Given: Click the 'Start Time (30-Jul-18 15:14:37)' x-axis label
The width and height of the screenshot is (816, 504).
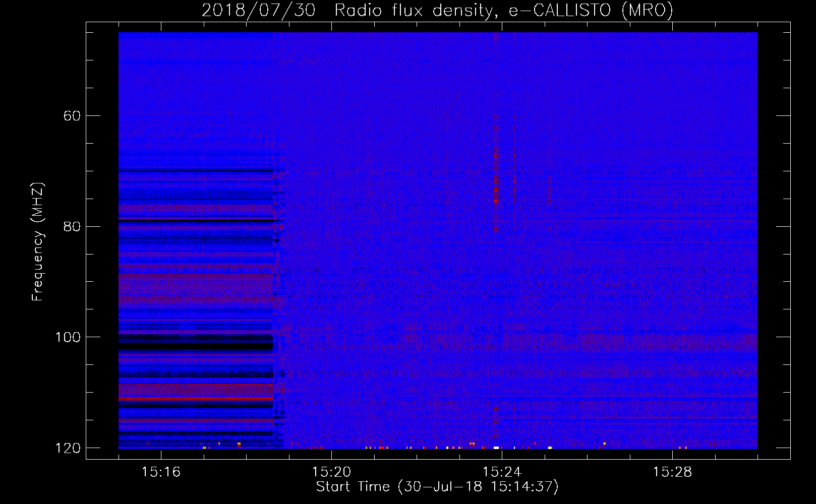Looking at the screenshot, I should pos(437,487).
